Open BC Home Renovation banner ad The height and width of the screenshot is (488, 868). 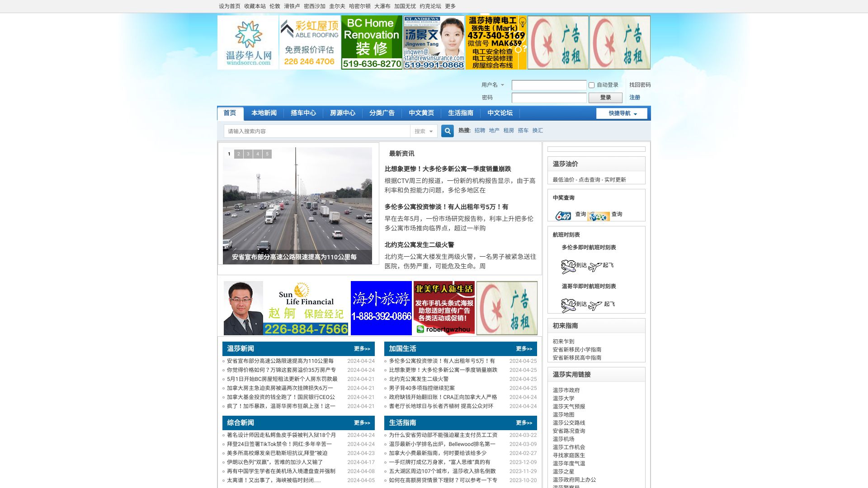coord(372,42)
